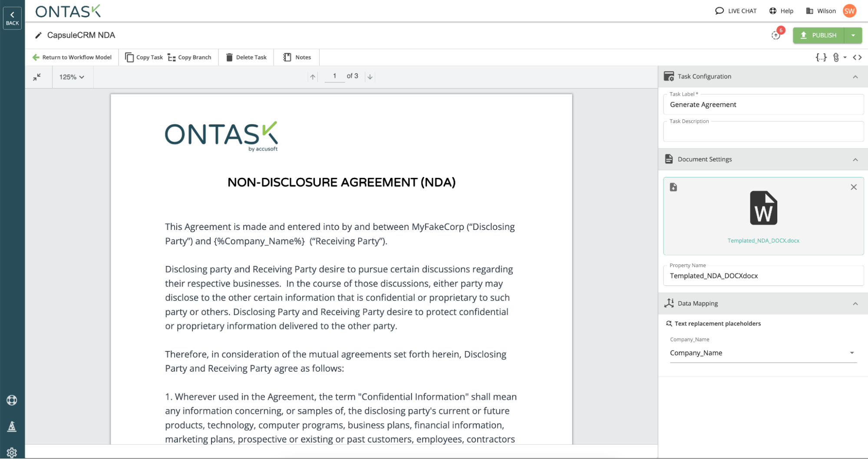Image resolution: width=868 pixels, height=459 pixels.
Task: Open the Help link
Action: [x=781, y=11]
